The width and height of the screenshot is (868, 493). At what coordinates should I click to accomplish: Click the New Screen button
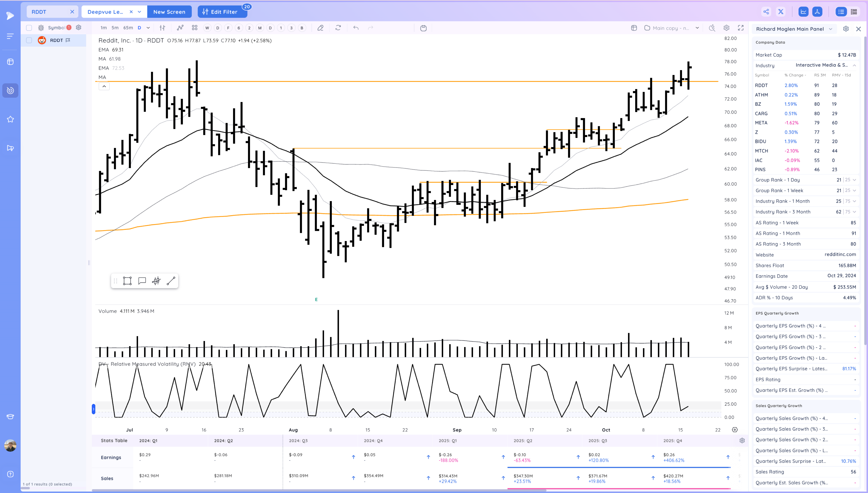pos(169,12)
